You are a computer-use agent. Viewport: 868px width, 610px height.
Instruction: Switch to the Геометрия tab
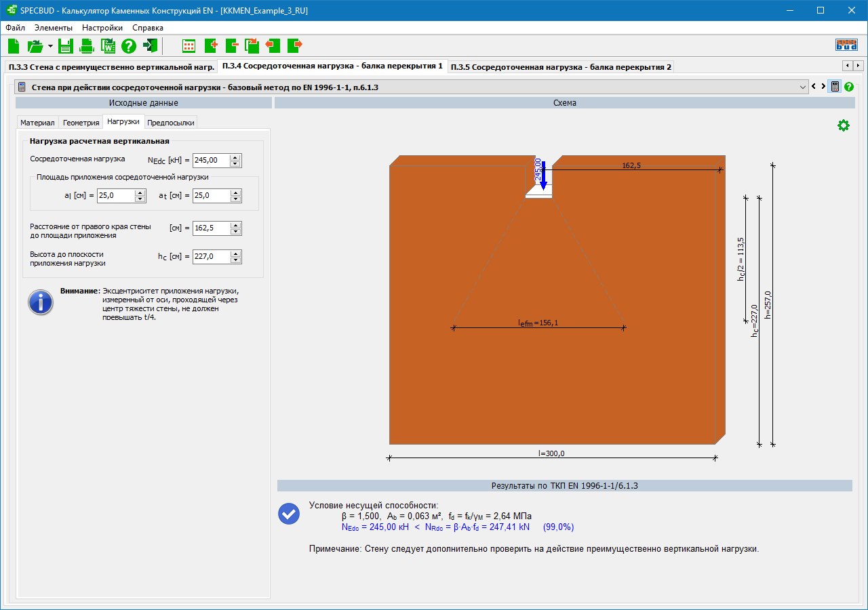[81, 123]
